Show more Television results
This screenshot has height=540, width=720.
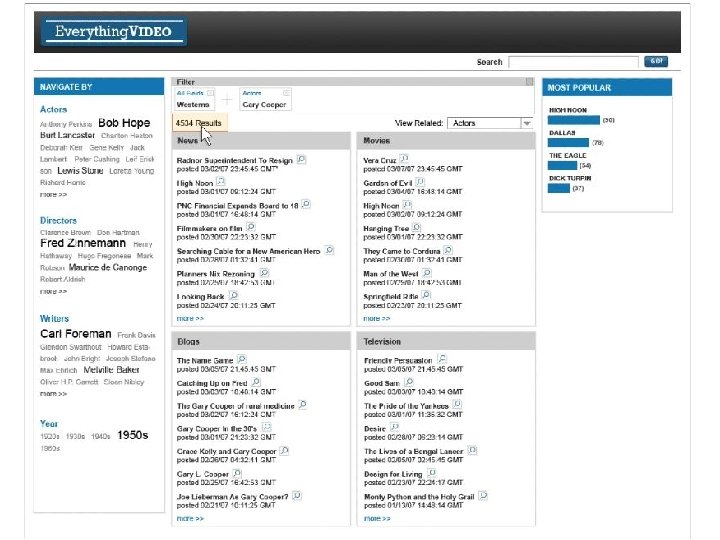(377, 518)
